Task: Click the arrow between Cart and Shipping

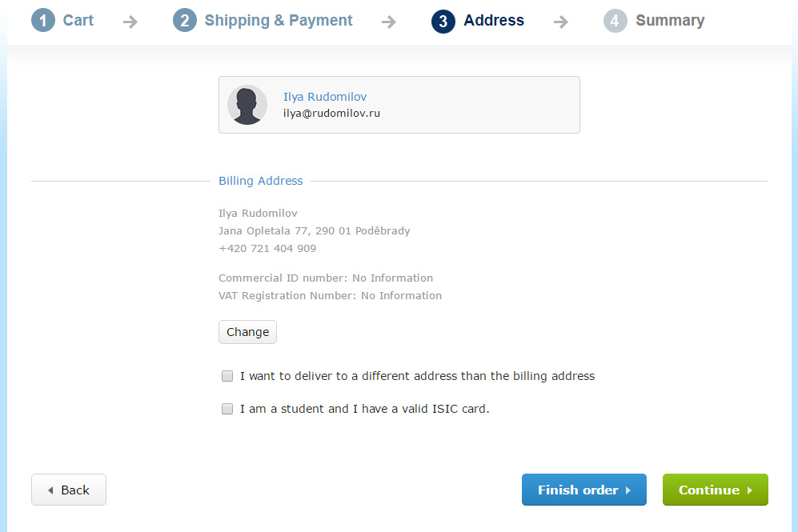Action: pos(130,22)
